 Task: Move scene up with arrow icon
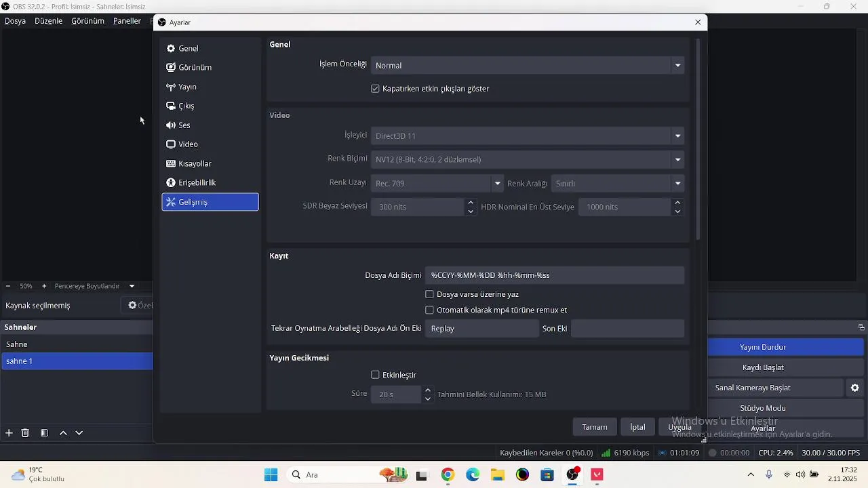[x=63, y=433]
